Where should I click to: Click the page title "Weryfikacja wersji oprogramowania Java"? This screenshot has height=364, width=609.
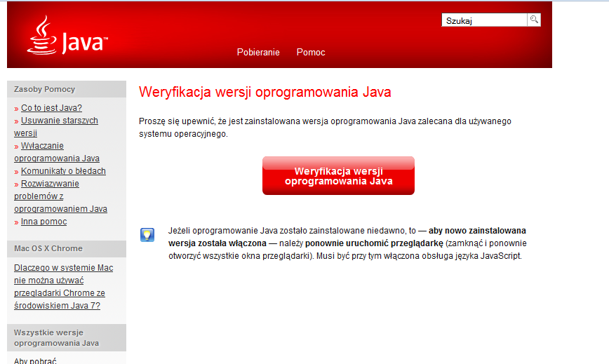[265, 93]
